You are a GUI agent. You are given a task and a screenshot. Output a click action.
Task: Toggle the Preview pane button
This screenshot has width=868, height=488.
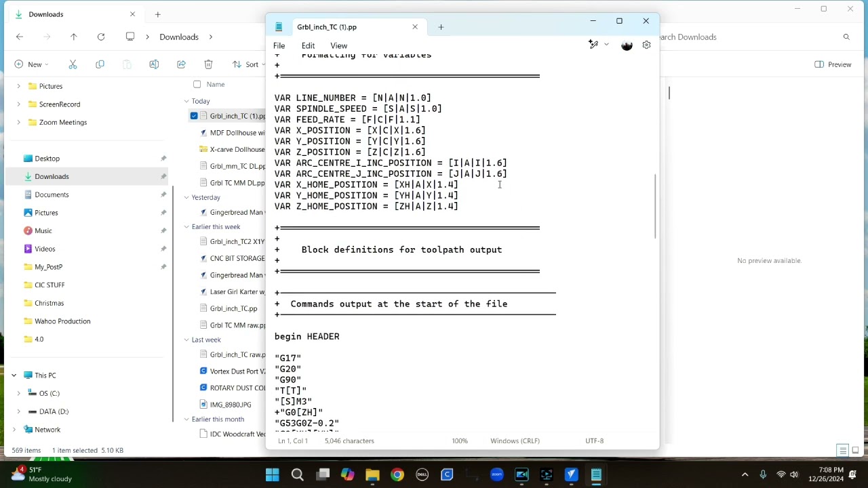tap(833, 64)
